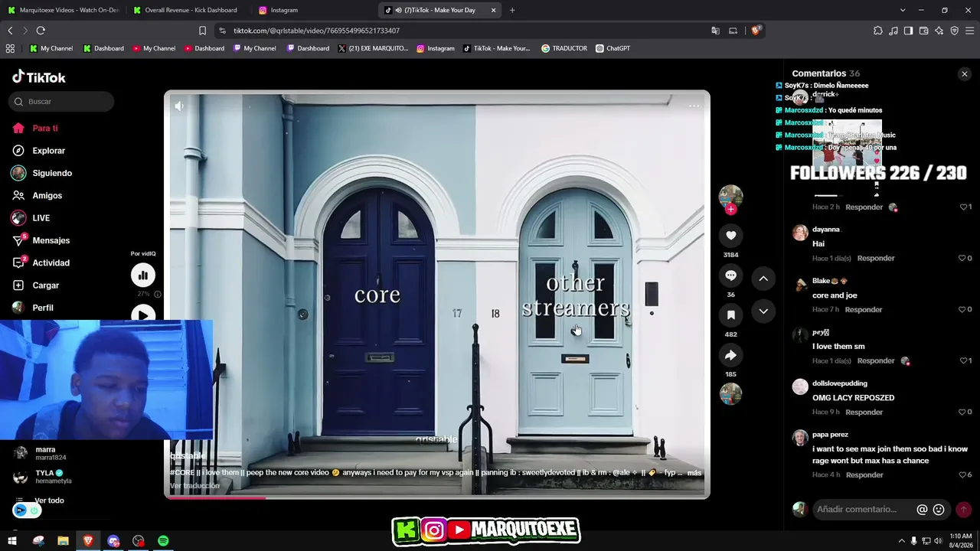Open the ChatGPT bookmark
The height and width of the screenshot is (551, 980).
click(612, 48)
